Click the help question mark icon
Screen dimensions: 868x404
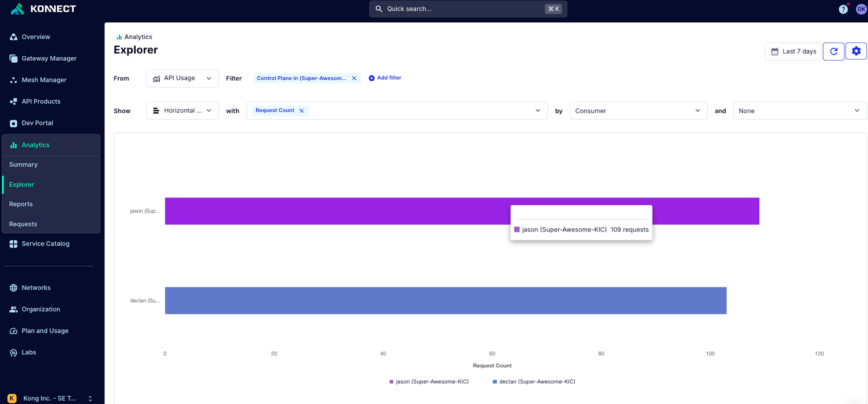coord(843,9)
